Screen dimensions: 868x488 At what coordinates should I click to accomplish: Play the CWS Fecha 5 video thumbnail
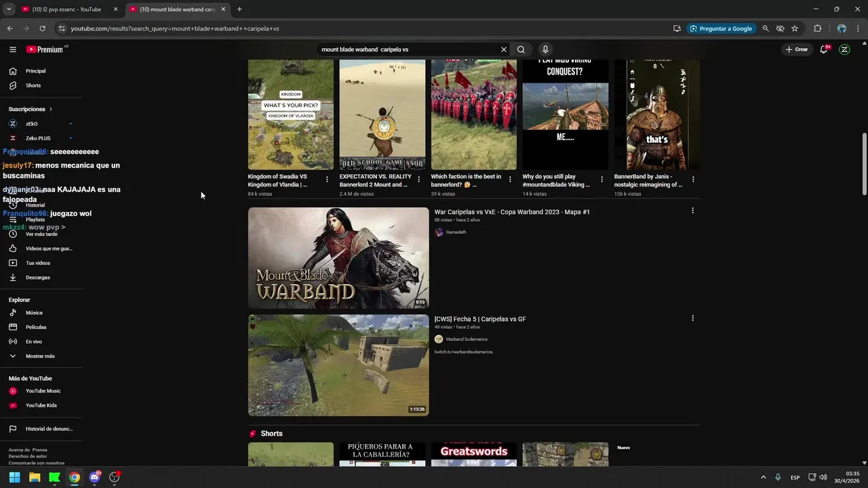pos(338,365)
